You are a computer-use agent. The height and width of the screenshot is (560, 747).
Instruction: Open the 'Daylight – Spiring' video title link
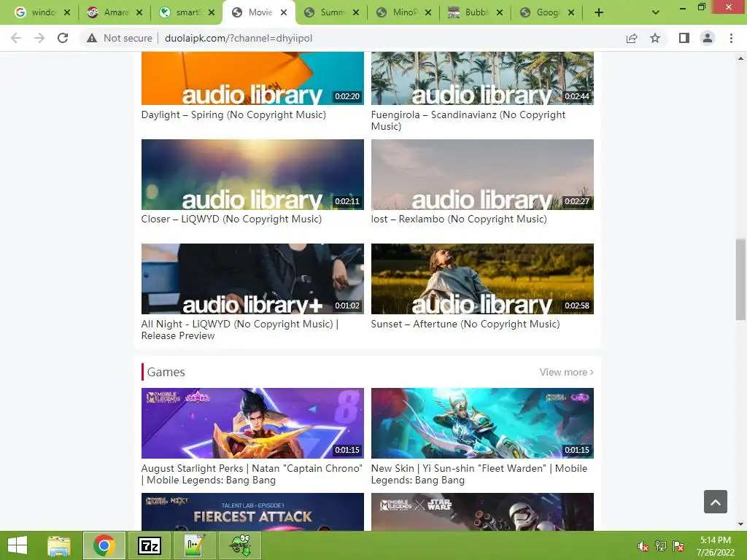click(233, 114)
